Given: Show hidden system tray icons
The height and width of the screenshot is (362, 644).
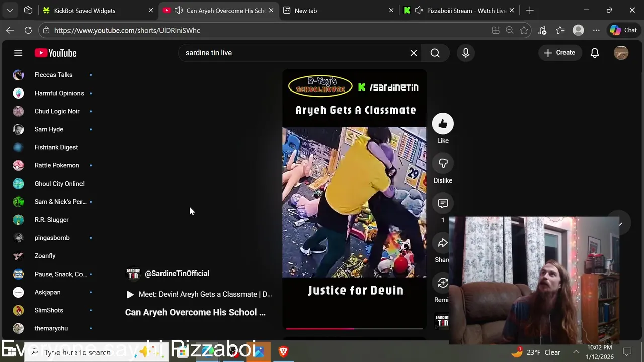Looking at the screenshot, I should pos(576,352).
